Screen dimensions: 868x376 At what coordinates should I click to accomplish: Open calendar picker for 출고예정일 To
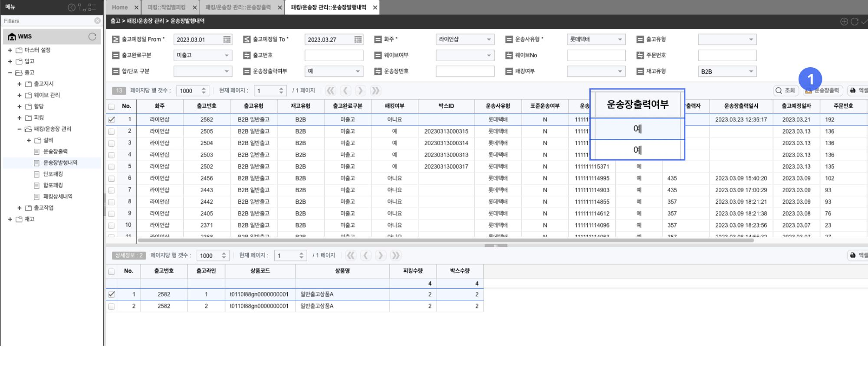358,39
